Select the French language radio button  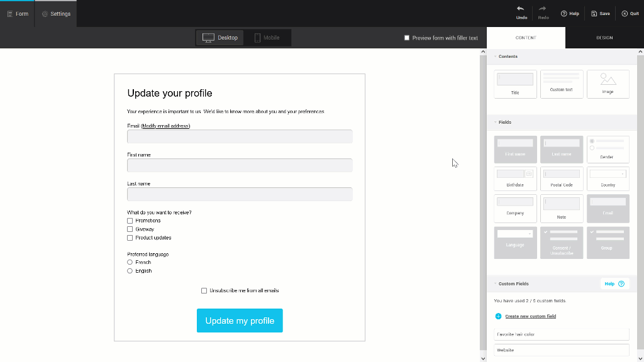(x=130, y=262)
